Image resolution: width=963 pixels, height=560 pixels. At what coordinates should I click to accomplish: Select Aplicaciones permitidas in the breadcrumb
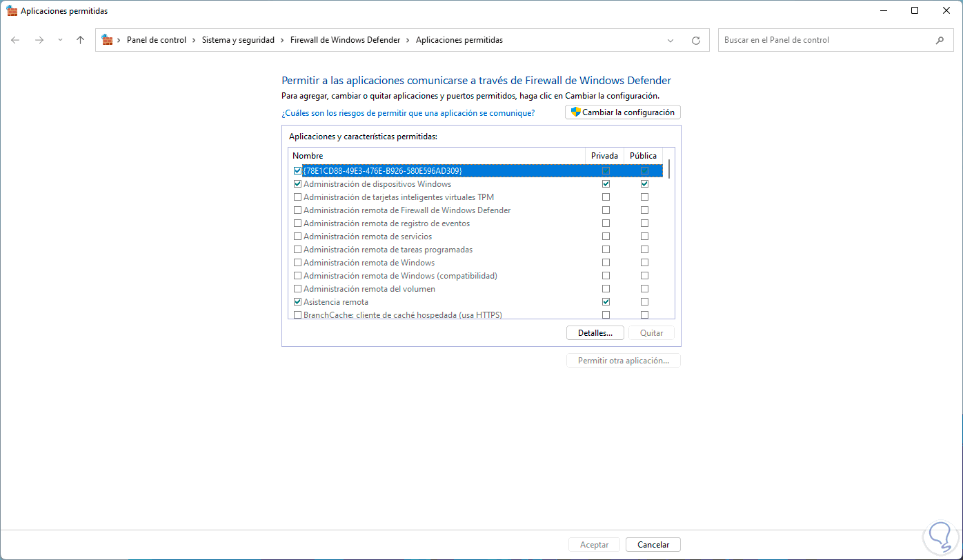[459, 40]
